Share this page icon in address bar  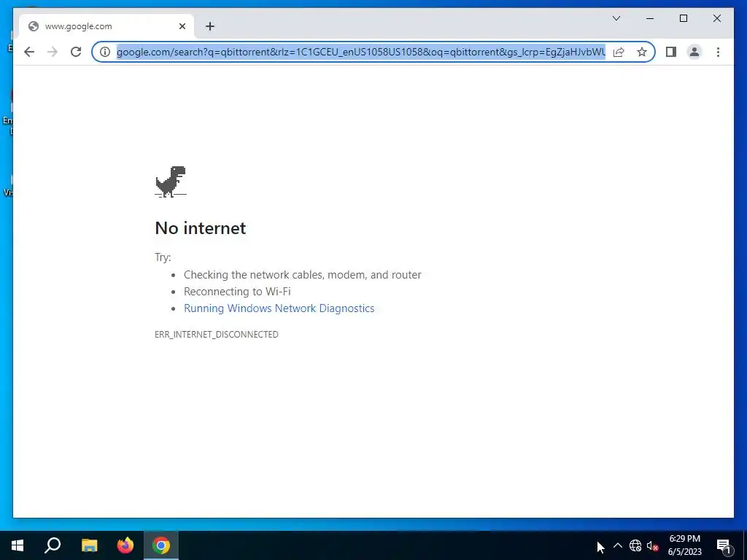coord(619,52)
